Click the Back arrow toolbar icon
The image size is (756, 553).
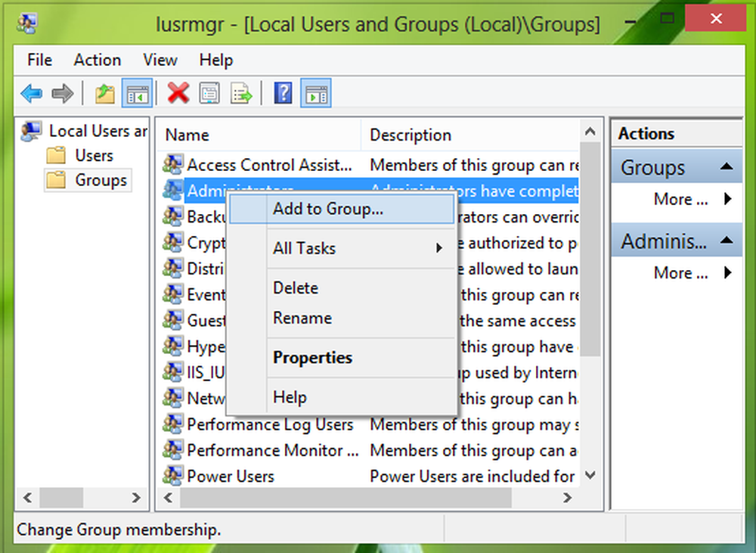(31, 94)
